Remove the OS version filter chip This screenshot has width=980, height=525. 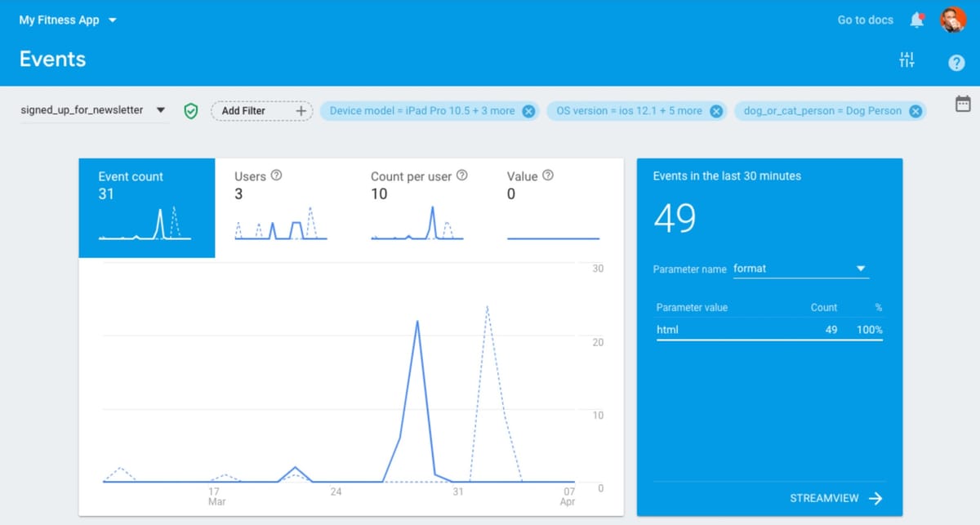click(x=716, y=111)
